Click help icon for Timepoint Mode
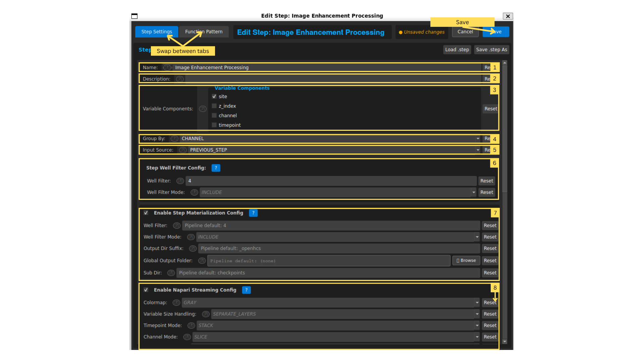The image size is (644, 362). click(191, 325)
